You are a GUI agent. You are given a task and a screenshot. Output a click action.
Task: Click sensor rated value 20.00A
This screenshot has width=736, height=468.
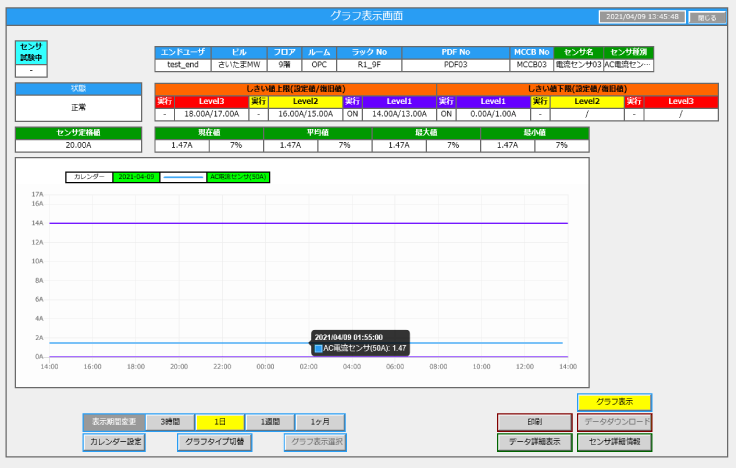click(x=78, y=146)
